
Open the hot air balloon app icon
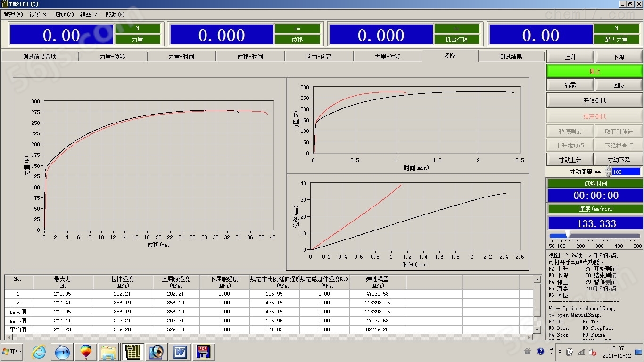point(86,352)
